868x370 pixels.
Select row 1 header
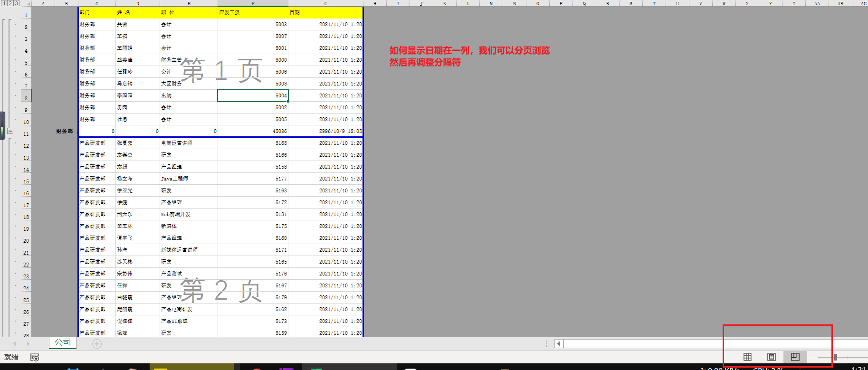pos(26,13)
